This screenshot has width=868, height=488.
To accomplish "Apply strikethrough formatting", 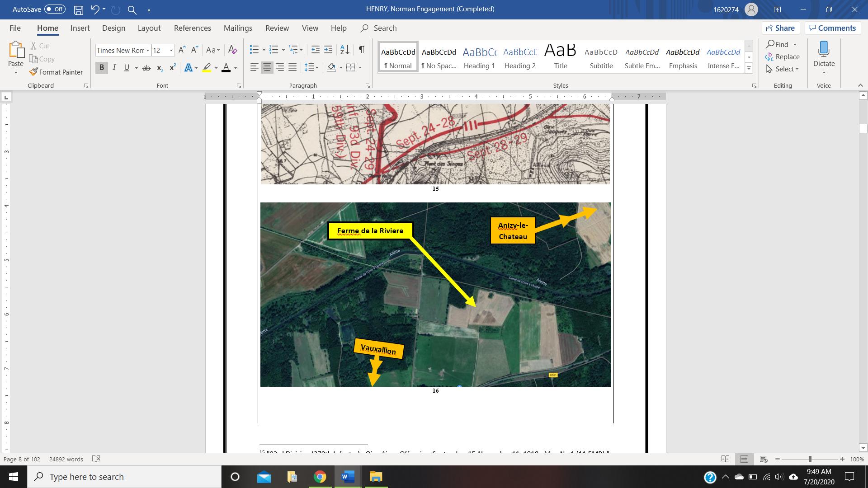I will [x=146, y=68].
